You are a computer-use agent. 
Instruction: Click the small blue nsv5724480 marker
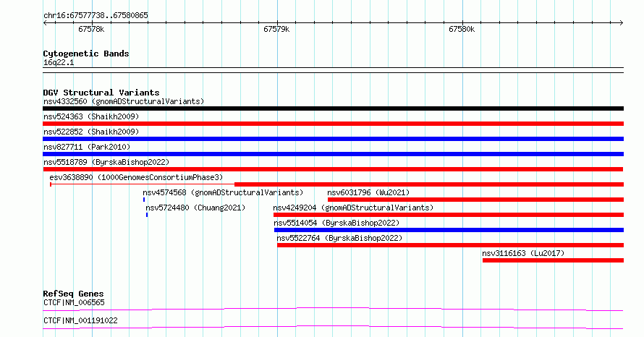[147, 215]
